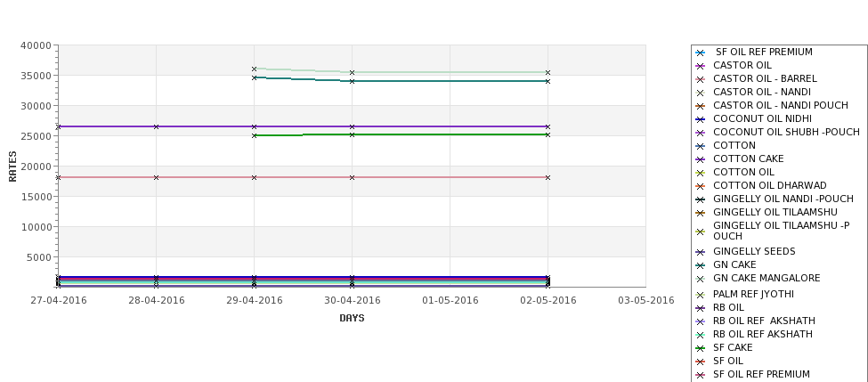This screenshot has height=382, width=868.
Task: Click the SF CAKE legend marker
Action: tap(701, 348)
